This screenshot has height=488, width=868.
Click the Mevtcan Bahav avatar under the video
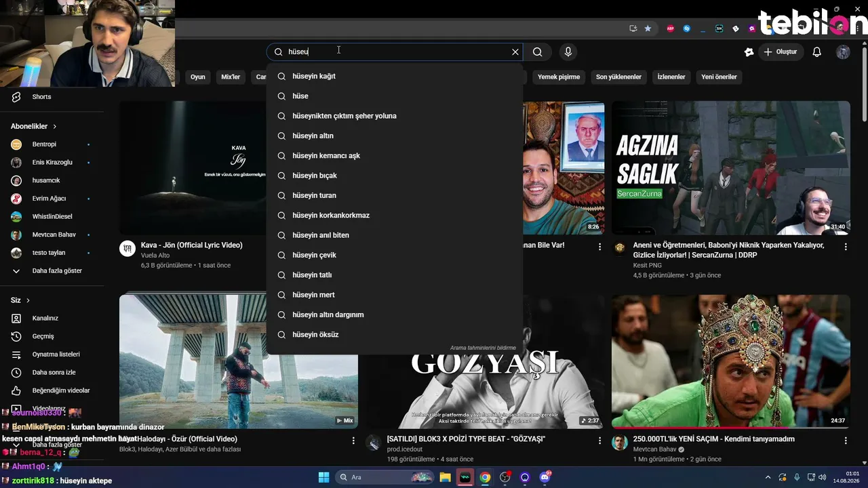click(620, 443)
